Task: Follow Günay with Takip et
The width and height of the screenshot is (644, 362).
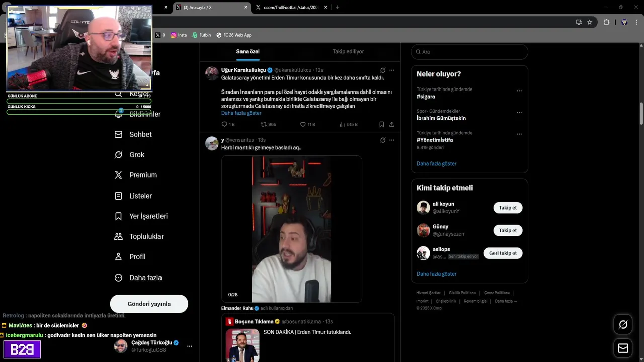Action: pos(508,230)
